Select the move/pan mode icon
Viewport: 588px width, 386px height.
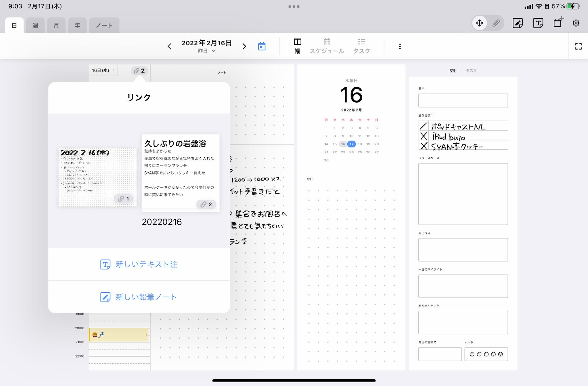479,23
